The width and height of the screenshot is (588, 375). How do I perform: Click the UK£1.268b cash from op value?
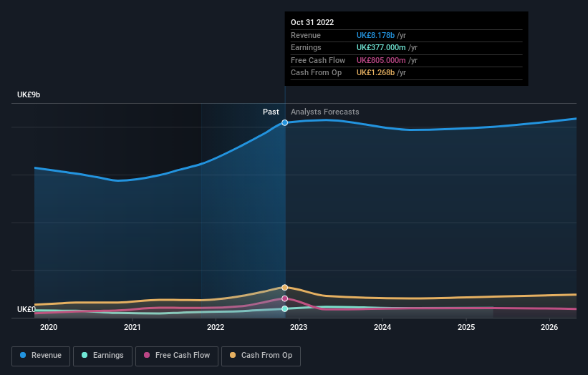tap(375, 73)
